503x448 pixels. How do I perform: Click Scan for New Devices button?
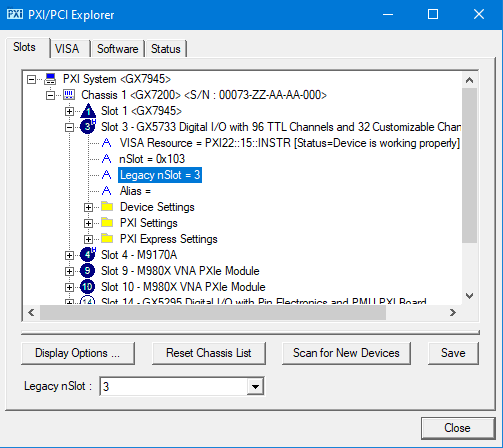[346, 353]
